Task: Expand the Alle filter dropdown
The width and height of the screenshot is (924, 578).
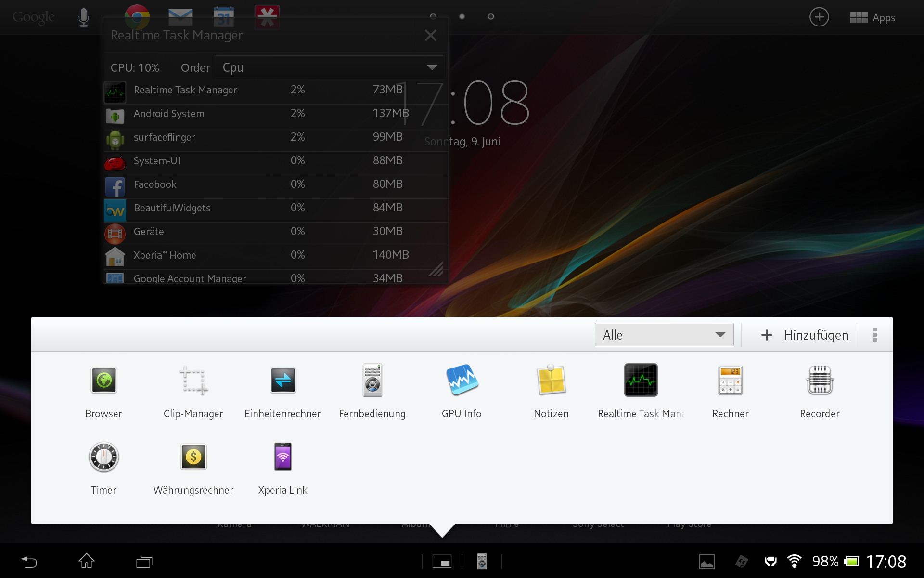Action: click(664, 335)
